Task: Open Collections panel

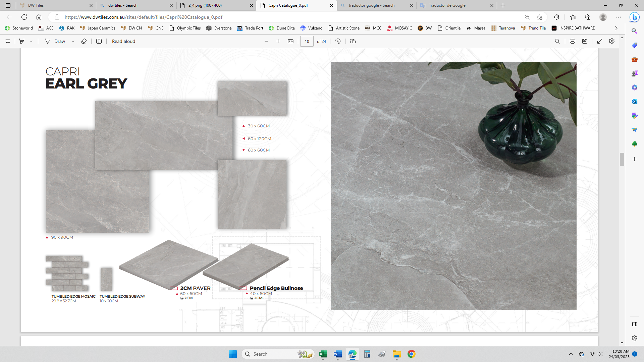Action: point(588,17)
